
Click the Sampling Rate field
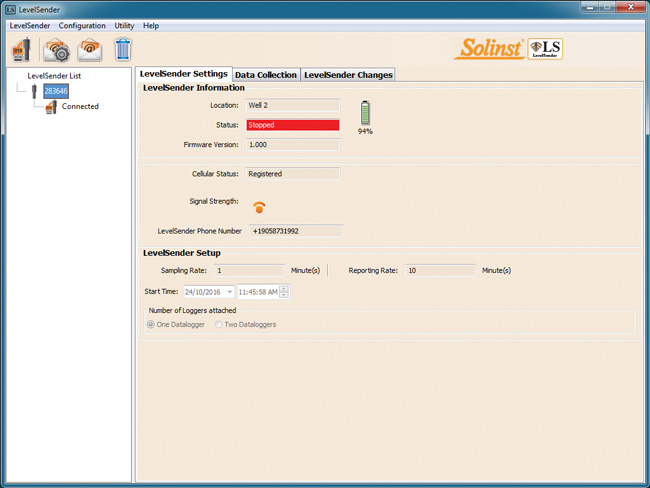249,270
